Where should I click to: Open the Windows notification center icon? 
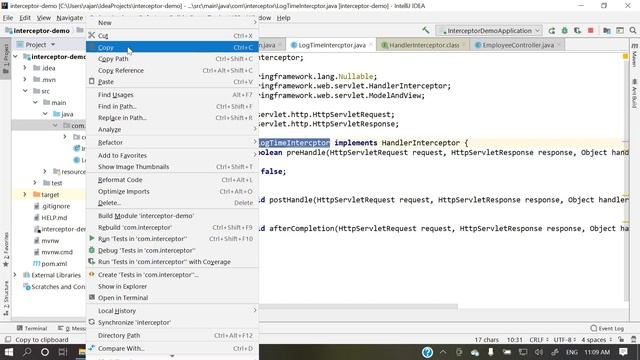[x=623, y=352]
